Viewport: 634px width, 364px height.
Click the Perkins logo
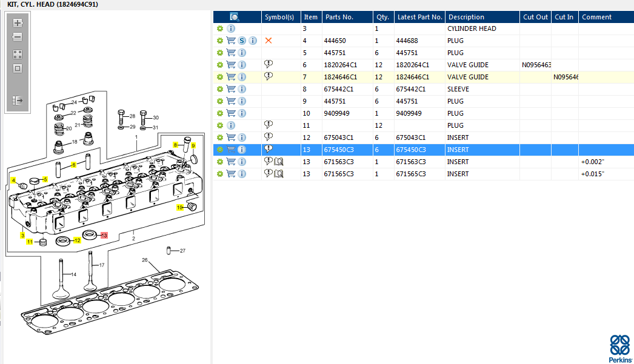tap(620, 349)
